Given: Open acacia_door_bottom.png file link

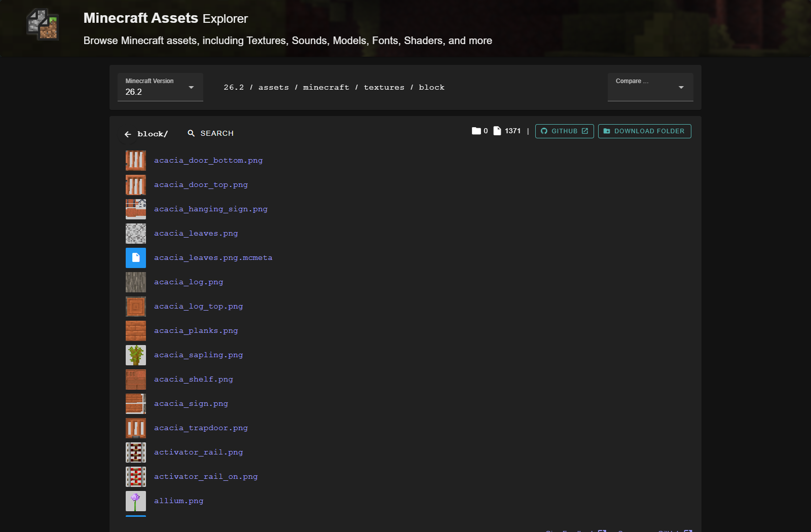Looking at the screenshot, I should (x=208, y=161).
